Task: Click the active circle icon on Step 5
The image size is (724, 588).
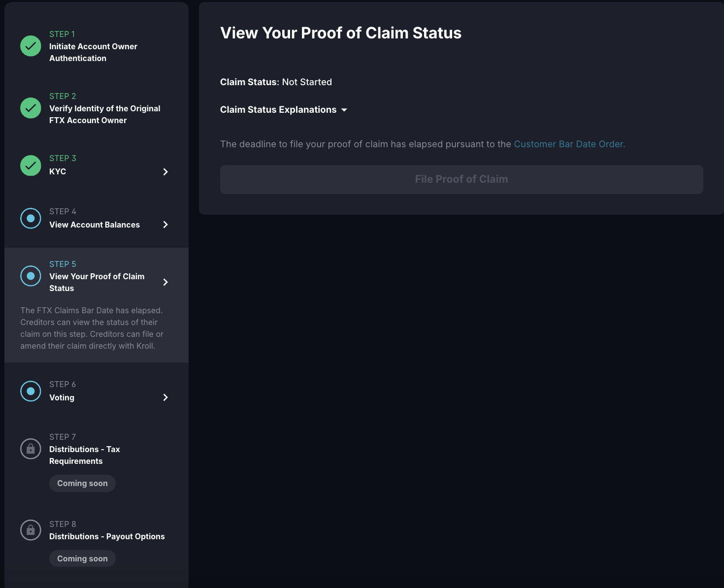Action: (30, 276)
